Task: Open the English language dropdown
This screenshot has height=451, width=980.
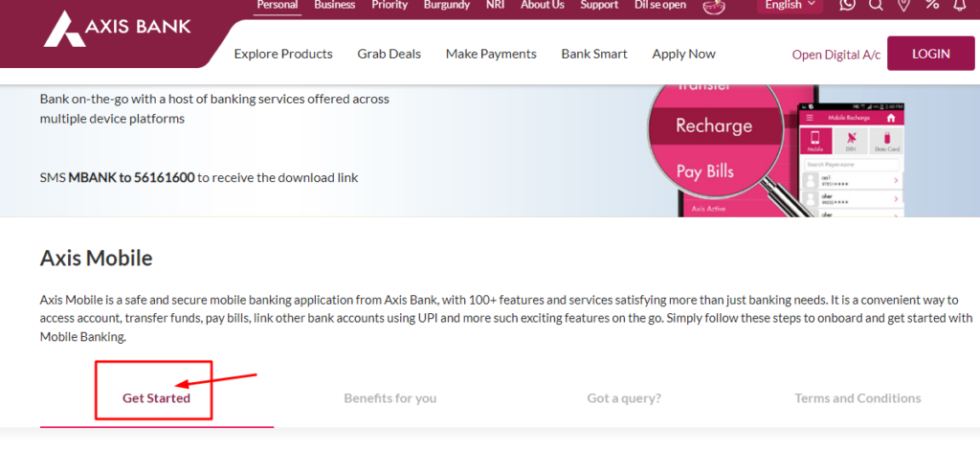Action: click(790, 5)
